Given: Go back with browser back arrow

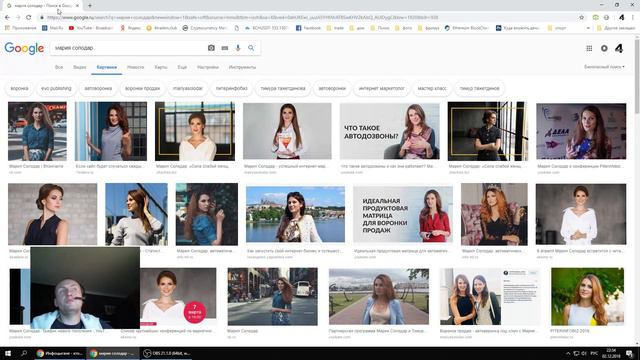Looking at the screenshot, I should 7,18.
